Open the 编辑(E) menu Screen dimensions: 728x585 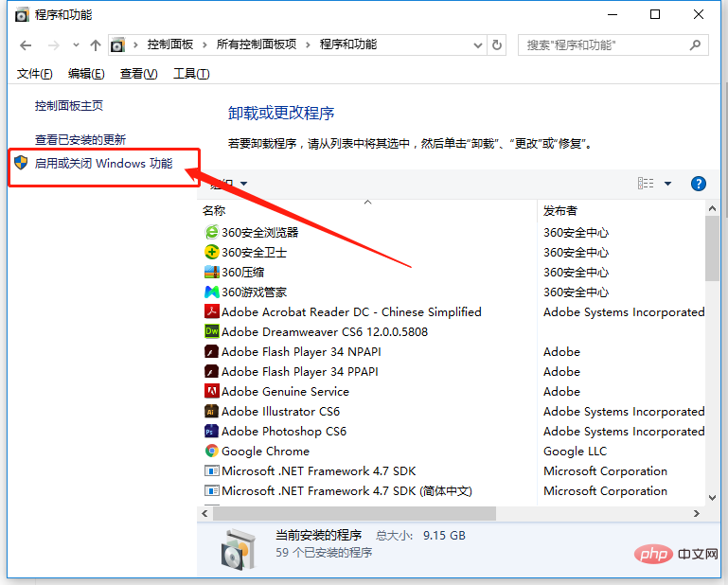(86, 73)
